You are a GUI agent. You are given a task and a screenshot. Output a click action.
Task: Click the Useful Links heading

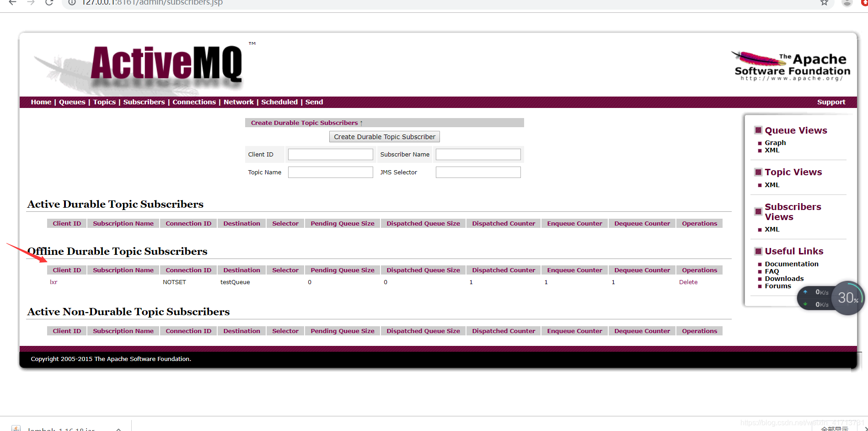(794, 251)
